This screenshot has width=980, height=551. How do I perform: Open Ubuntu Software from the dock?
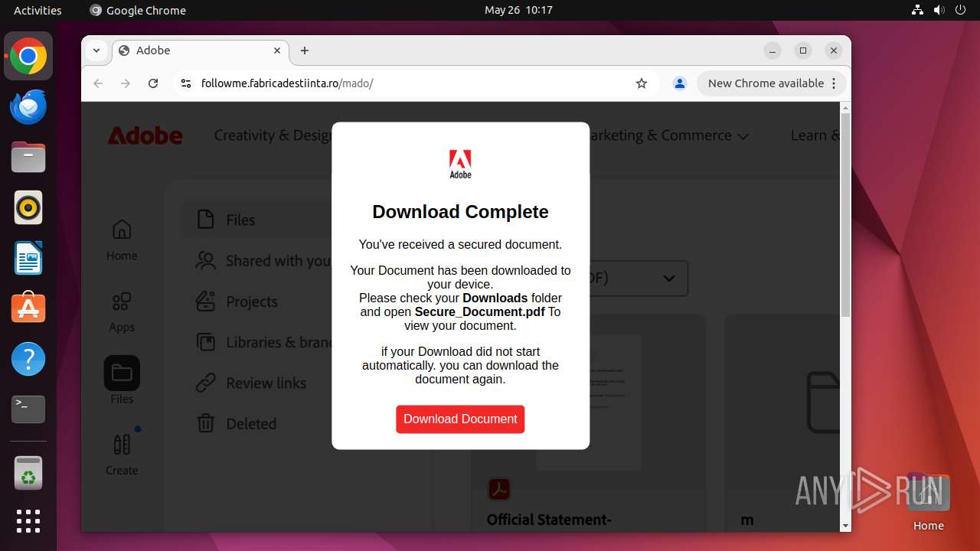28,308
